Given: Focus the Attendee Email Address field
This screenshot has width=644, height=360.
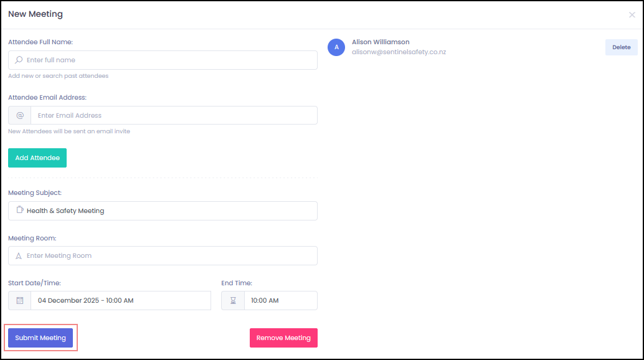Looking at the screenshot, I should click(173, 115).
